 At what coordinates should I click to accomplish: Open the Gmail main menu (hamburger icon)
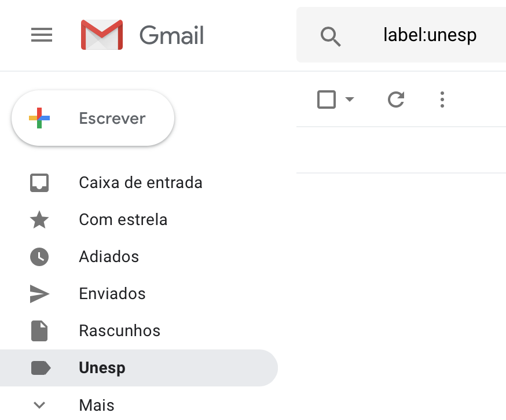41,35
